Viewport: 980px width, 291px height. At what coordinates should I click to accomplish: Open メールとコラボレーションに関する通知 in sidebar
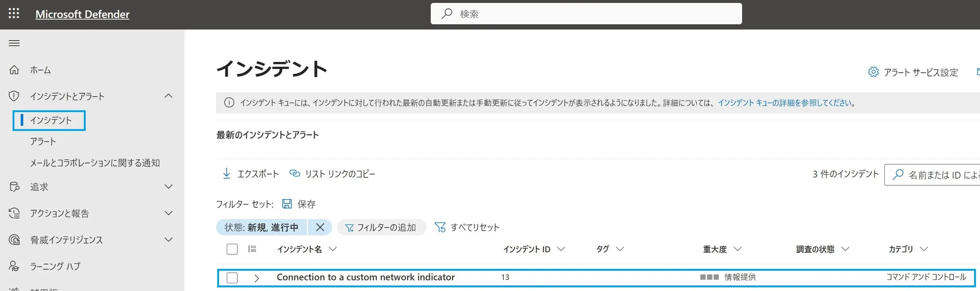[95, 163]
